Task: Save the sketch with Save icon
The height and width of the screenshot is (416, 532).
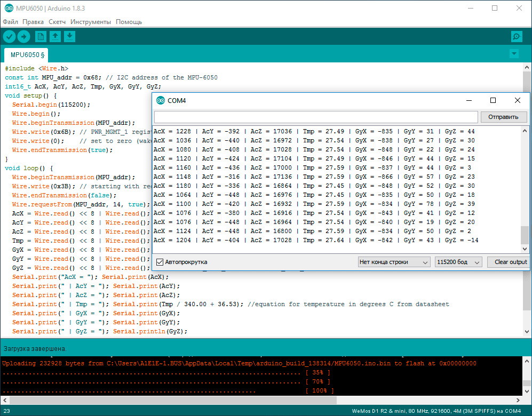Action: (x=70, y=36)
